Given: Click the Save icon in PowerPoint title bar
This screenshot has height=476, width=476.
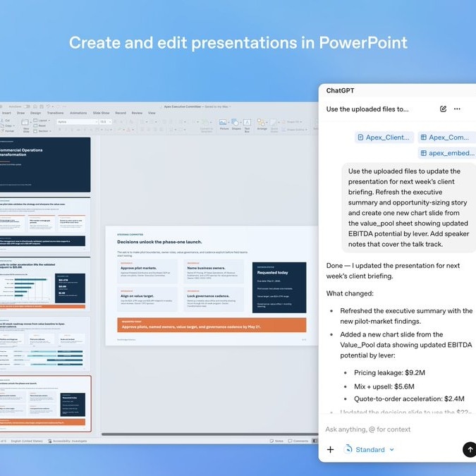Looking at the screenshot, I should pos(41,106).
